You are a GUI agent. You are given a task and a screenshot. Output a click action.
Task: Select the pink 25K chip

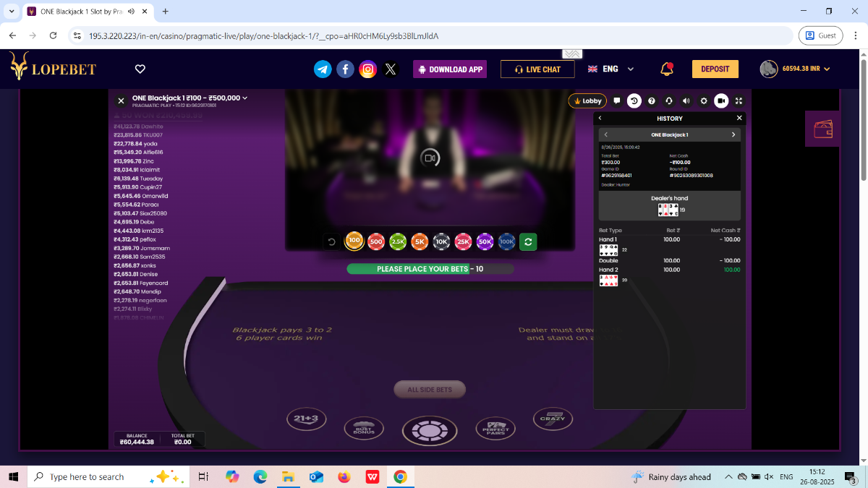pos(463,241)
